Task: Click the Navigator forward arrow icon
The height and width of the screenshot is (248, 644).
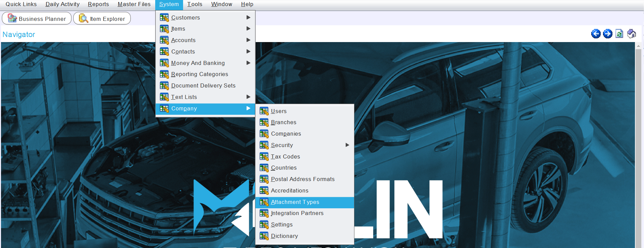Action: pos(607,34)
